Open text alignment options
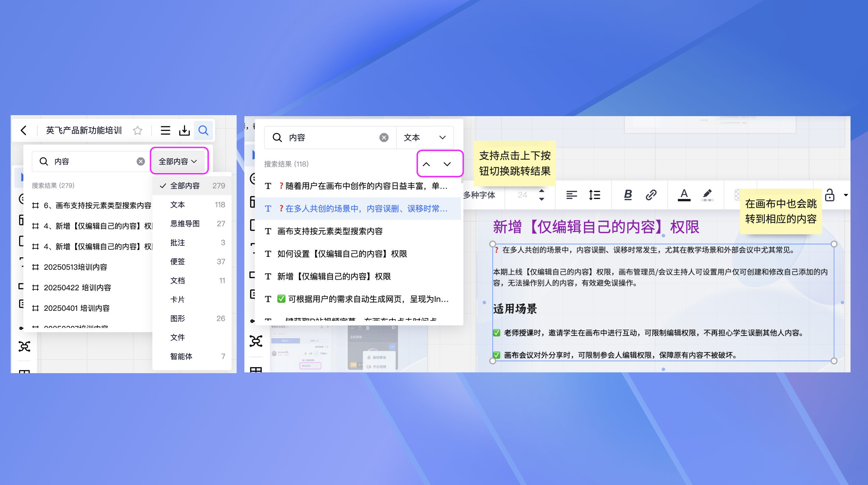Screen dimensions: 868x485 pyautogui.click(x=572, y=195)
